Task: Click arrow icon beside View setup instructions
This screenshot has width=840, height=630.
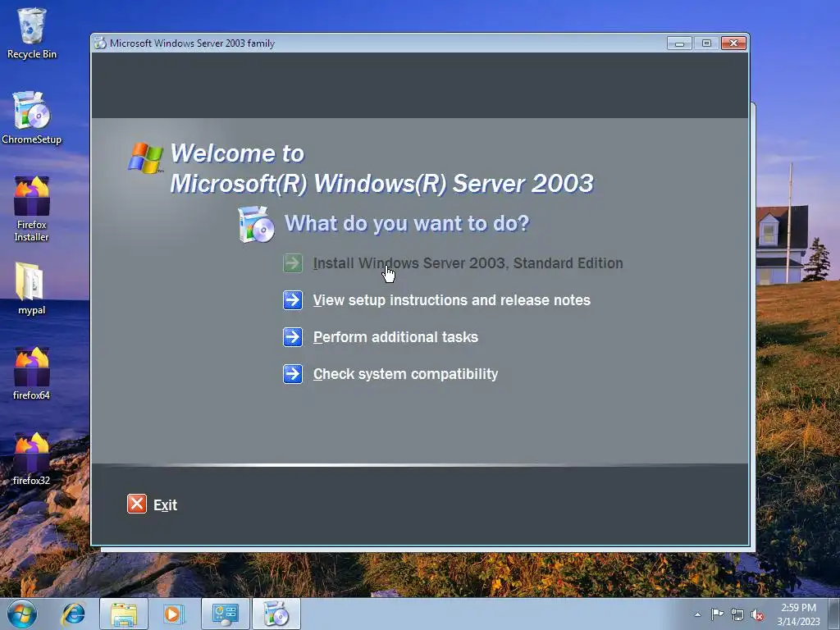Action: pyautogui.click(x=293, y=300)
